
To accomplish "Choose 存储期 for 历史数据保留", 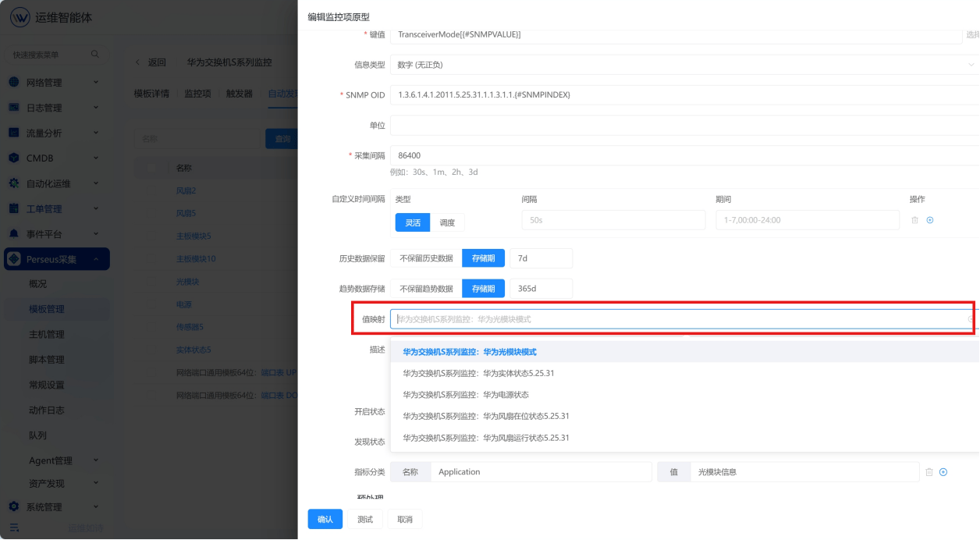I will coord(484,258).
